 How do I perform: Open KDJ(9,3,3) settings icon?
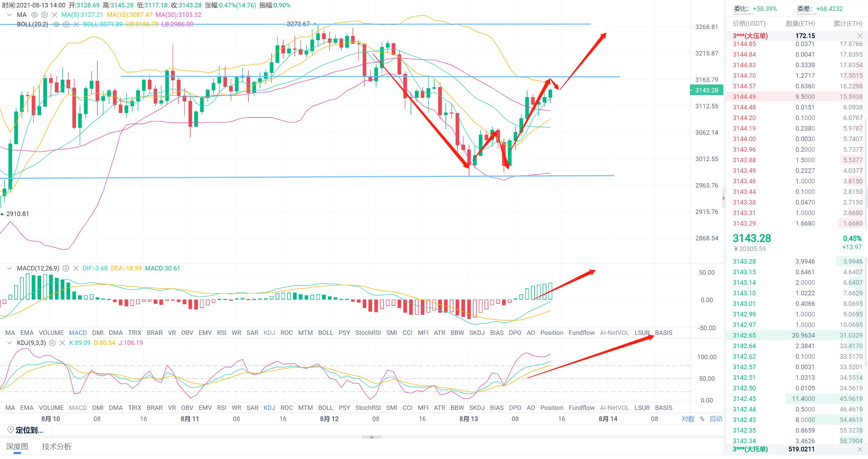(52, 343)
